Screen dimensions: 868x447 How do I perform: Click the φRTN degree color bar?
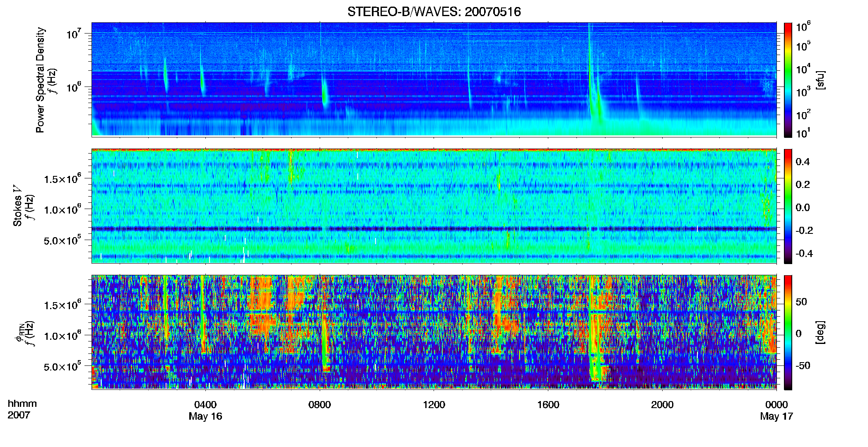pyautogui.click(x=788, y=332)
